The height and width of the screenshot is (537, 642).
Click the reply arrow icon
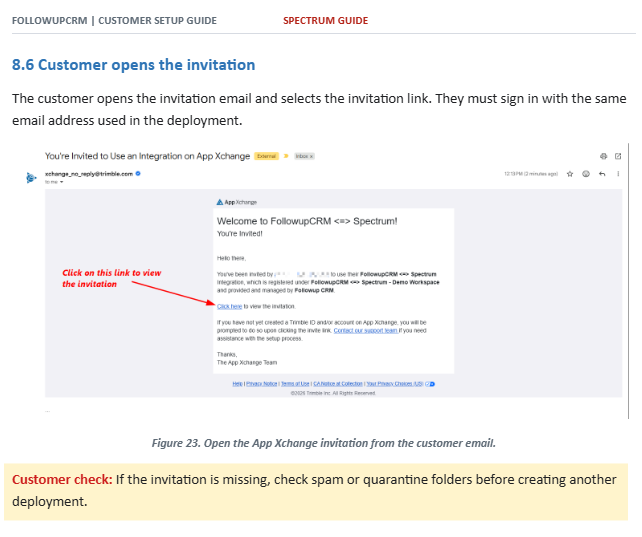click(x=602, y=174)
